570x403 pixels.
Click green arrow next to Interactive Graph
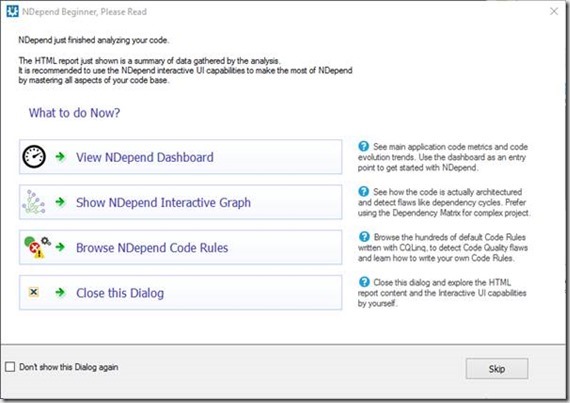60,202
